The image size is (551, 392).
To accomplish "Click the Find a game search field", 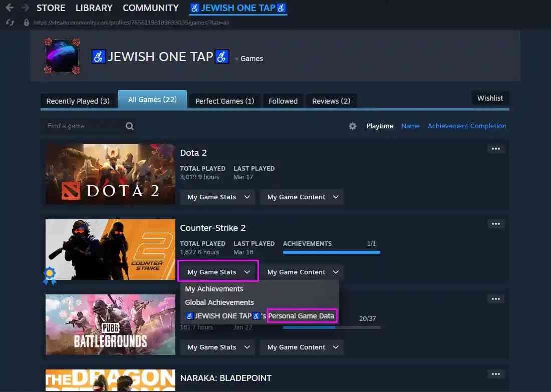I will click(83, 126).
